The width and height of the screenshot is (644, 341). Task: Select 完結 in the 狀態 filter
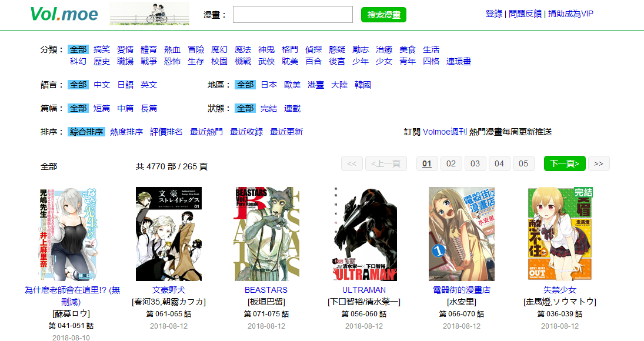pyautogui.click(x=269, y=108)
